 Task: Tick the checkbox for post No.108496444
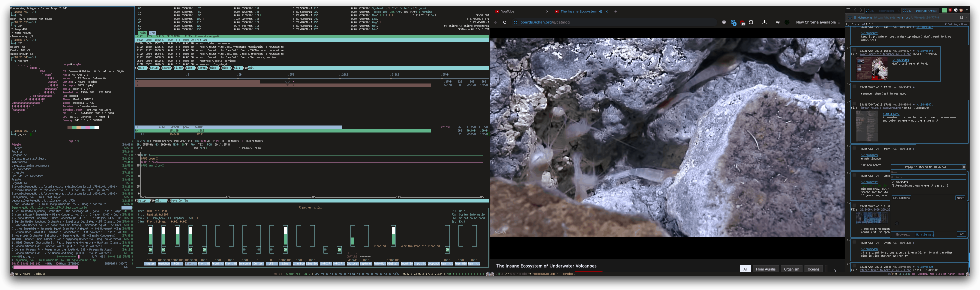pyautogui.click(x=854, y=104)
